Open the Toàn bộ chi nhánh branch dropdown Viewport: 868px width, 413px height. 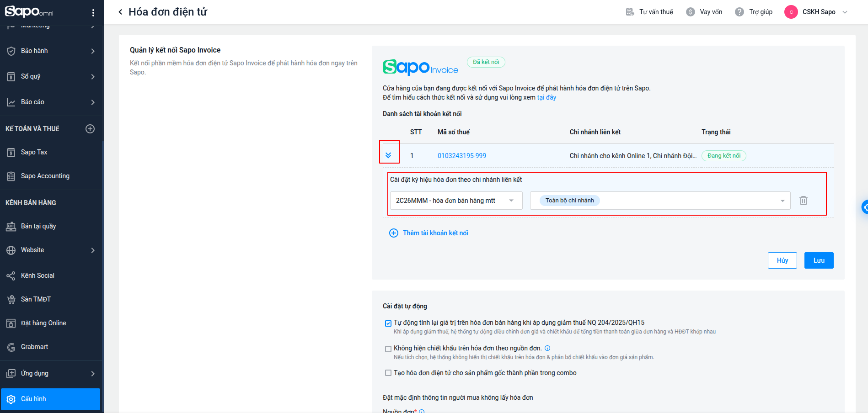660,201
